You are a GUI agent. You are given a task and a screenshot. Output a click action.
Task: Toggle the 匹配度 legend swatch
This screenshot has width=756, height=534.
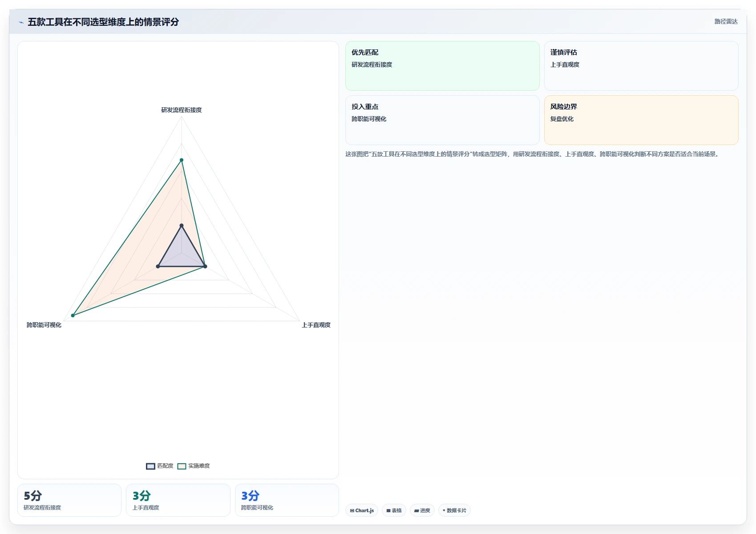click(x=150, y=466)
